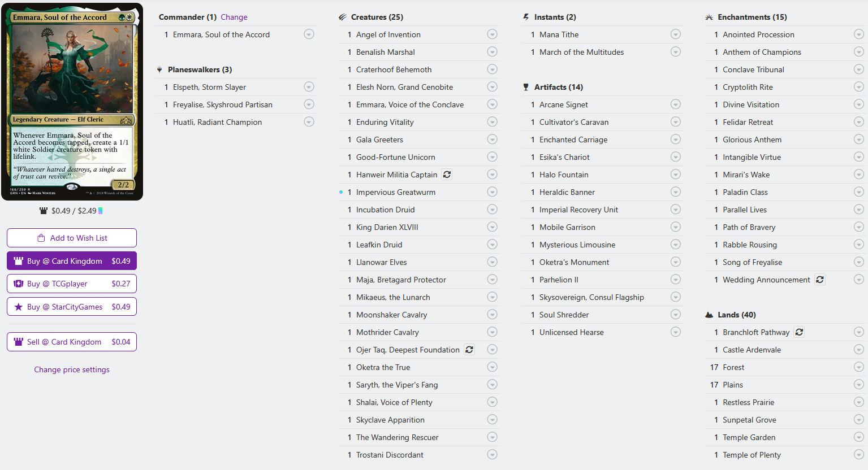The width and height of the screenshot is (868, 470).
Task: Click the Planeswalkers category icon
Action: tap(159, 69)
